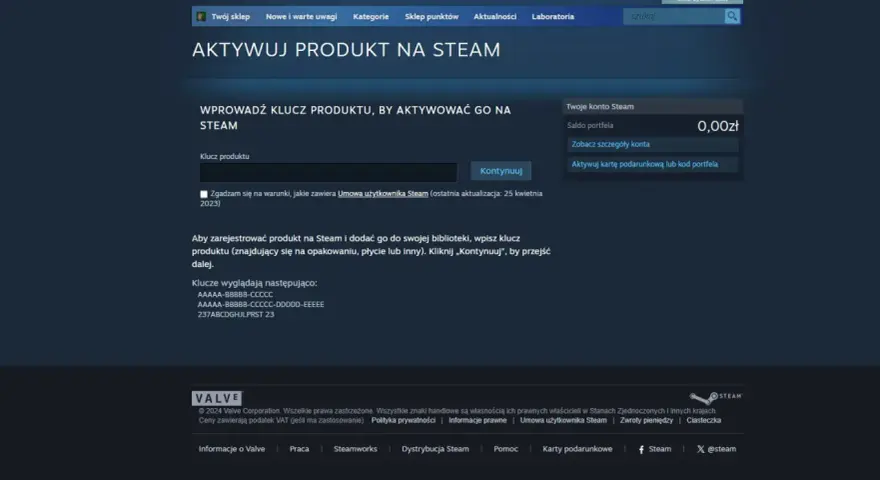
Task: Open Dystrybucja Steam footer link
Action: tap(435, 449)
